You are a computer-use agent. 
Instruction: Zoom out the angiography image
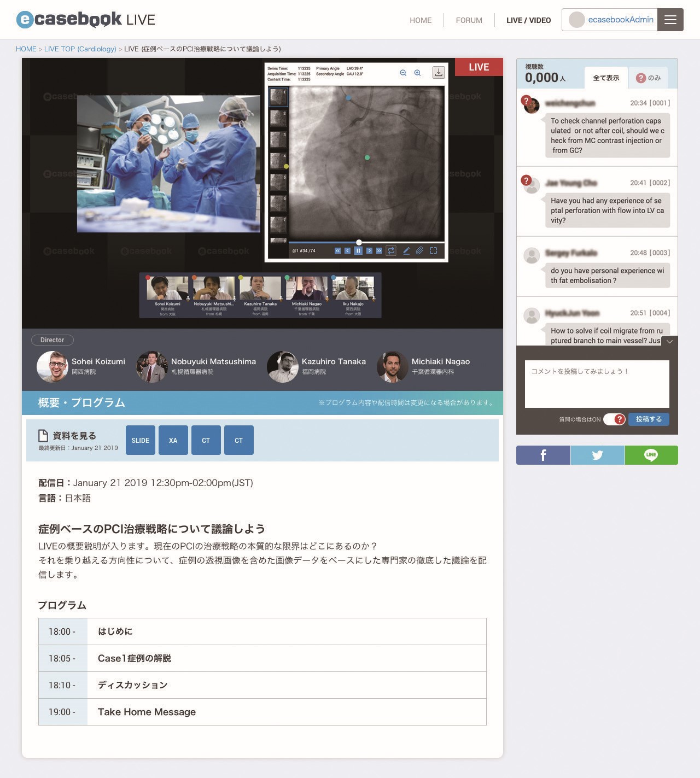point(403,73)
